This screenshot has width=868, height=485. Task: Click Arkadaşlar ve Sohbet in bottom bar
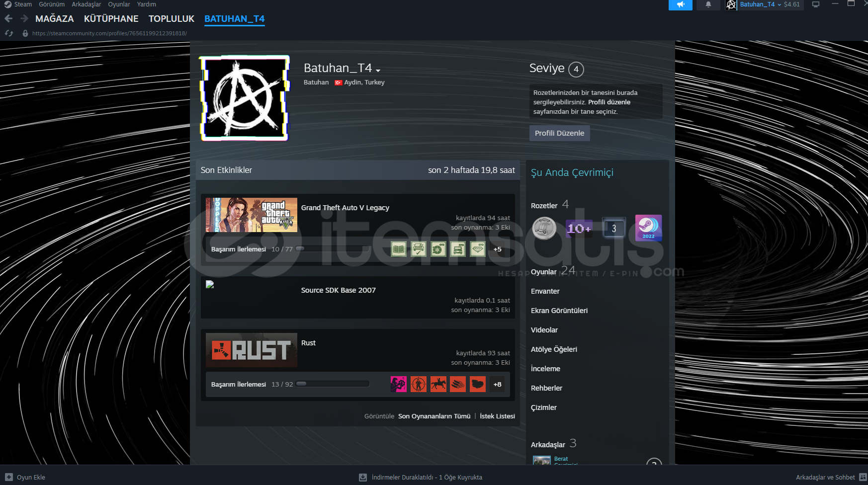(x=826, y=478)
